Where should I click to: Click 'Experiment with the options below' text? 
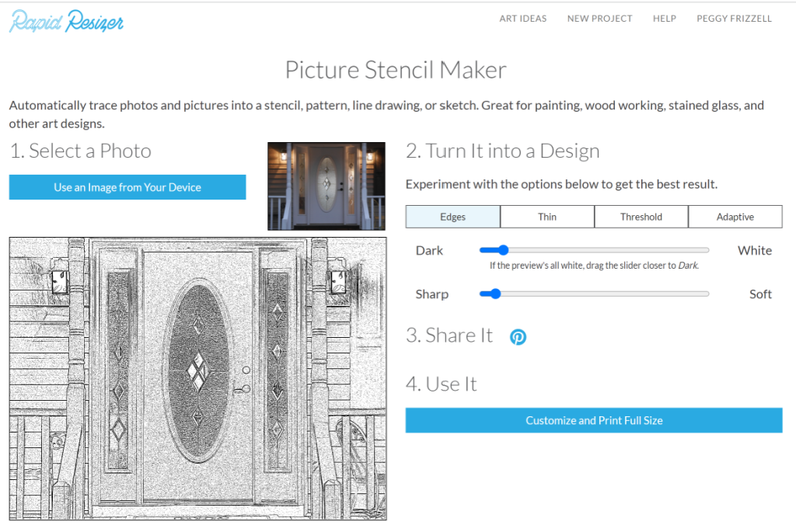[x=561, y=184]
